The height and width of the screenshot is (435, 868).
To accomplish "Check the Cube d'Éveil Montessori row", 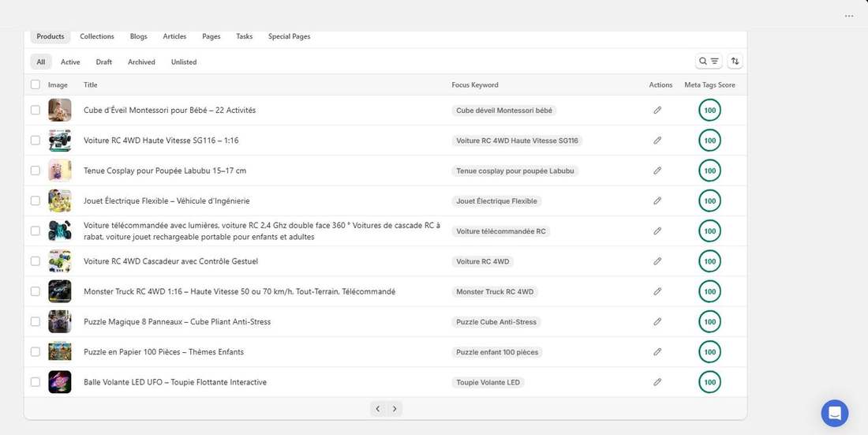I will coord(36,111).
